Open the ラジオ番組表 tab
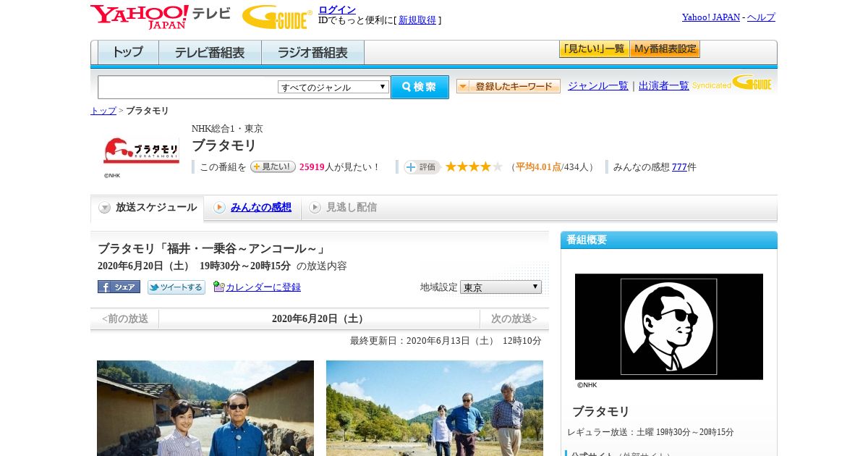 (x=312, y=52)
